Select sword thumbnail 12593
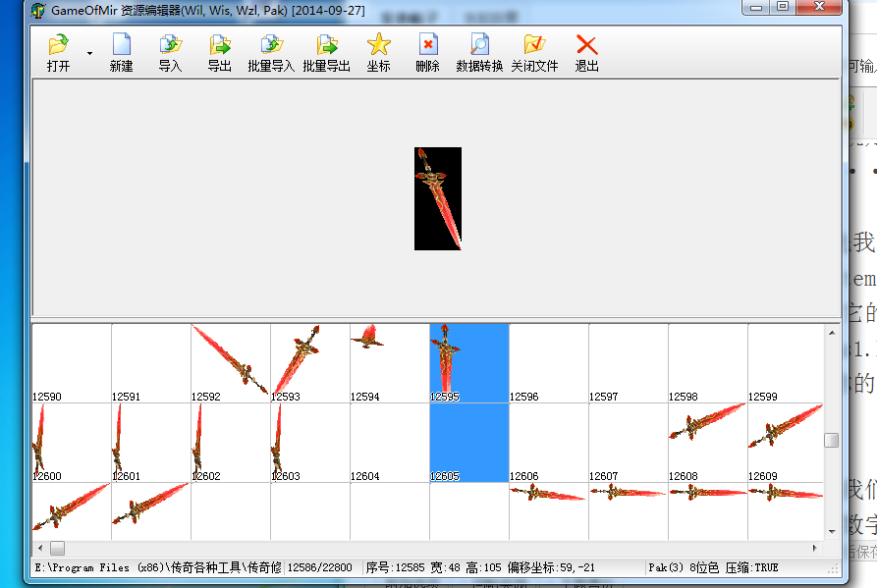This screenshot has width=877, height=588. point(310,363)
